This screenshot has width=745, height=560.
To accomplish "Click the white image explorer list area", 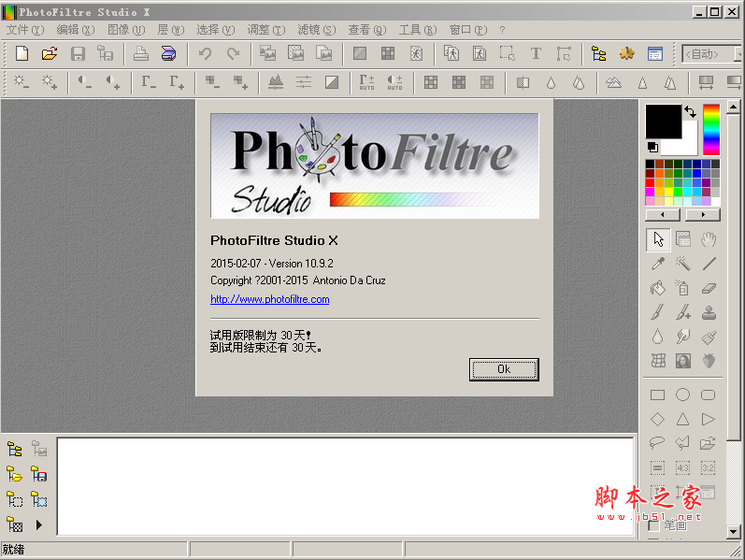I will [x=346, y=486].
